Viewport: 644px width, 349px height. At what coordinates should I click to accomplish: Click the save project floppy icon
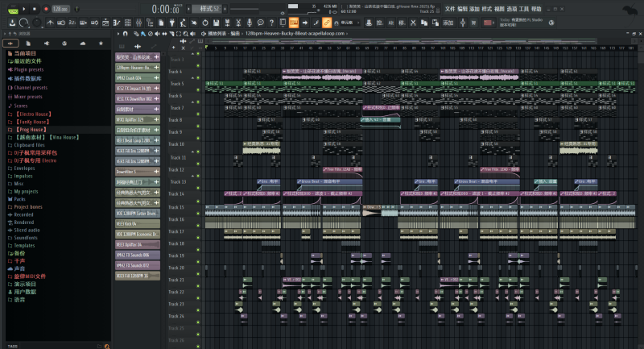pos(216,23)
